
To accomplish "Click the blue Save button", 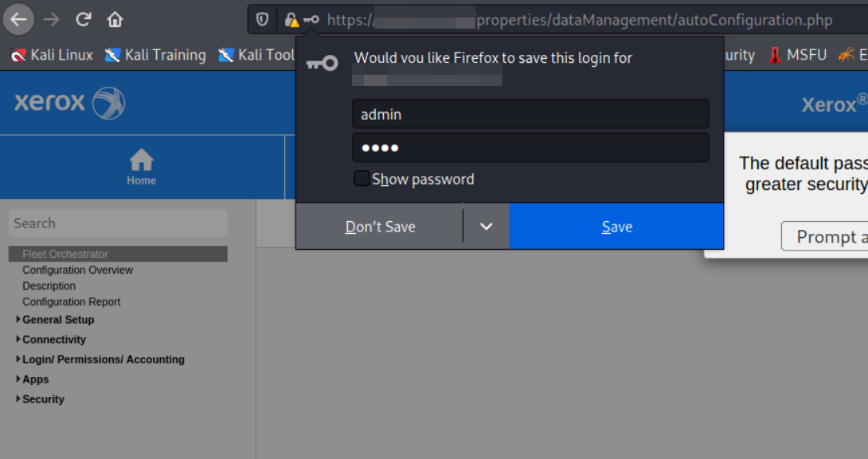I will 616,227.
